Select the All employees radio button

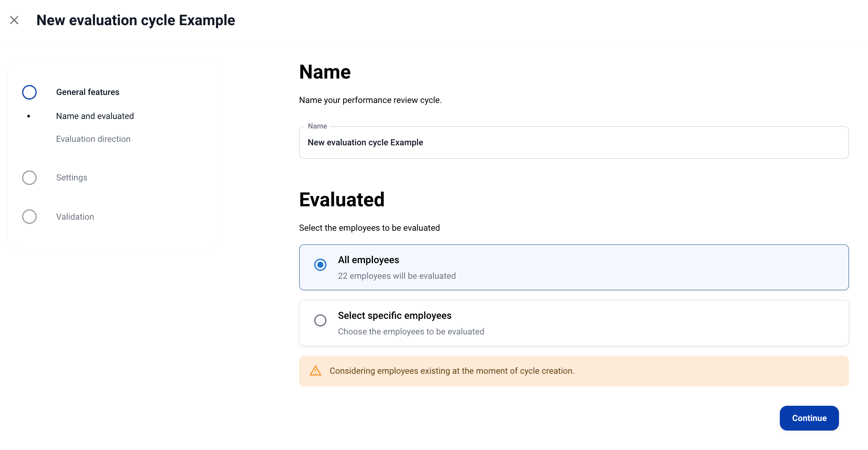click(x=320, y=265)
